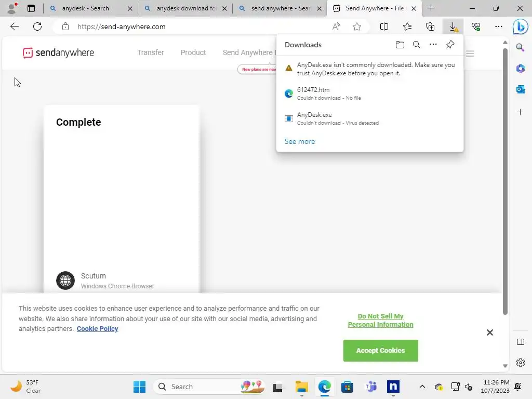This screenshot has height=399, width=532.
Task: Pin the Downloads panel
Action: click(450, 45)
